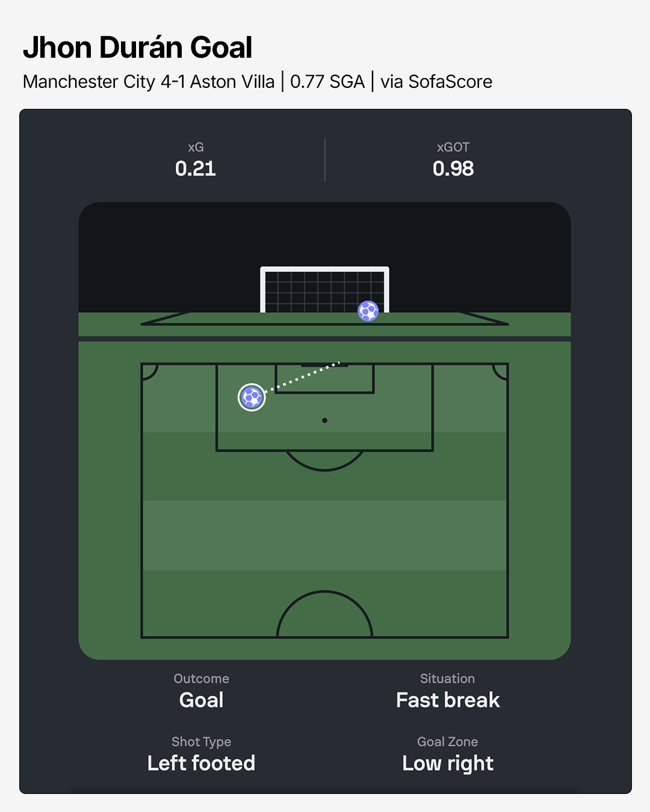Click the Shot Type Left footed label
650x812 pixels.
(x=202, y=755)
